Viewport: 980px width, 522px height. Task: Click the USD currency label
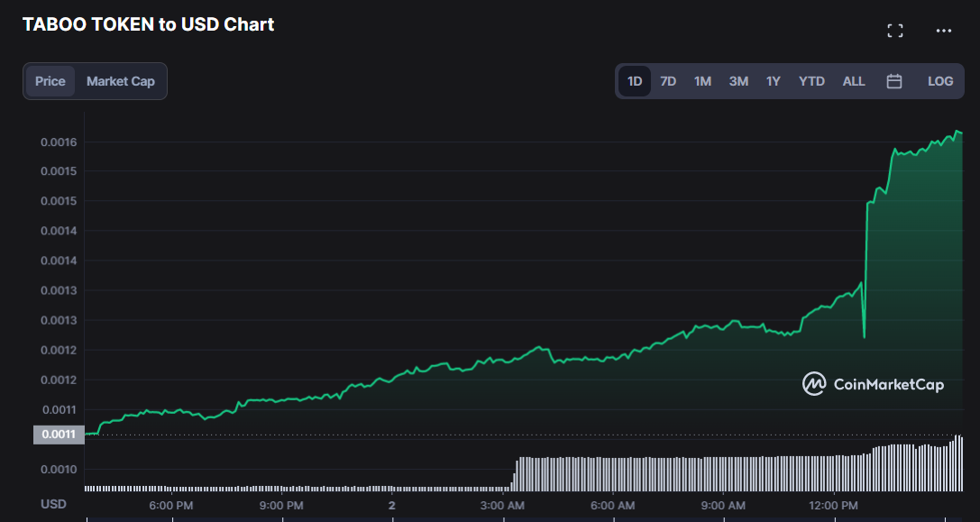pyautogui.click(x=53, y=504)
